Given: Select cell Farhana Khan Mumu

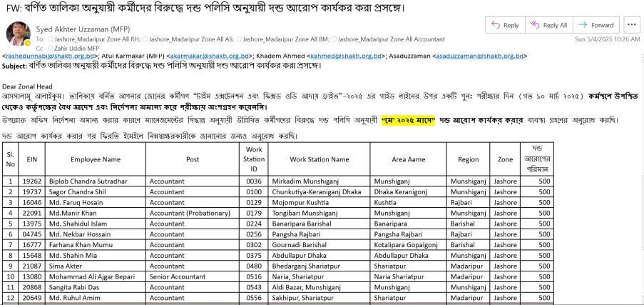Looking at the screenshot, I should 96,245.
